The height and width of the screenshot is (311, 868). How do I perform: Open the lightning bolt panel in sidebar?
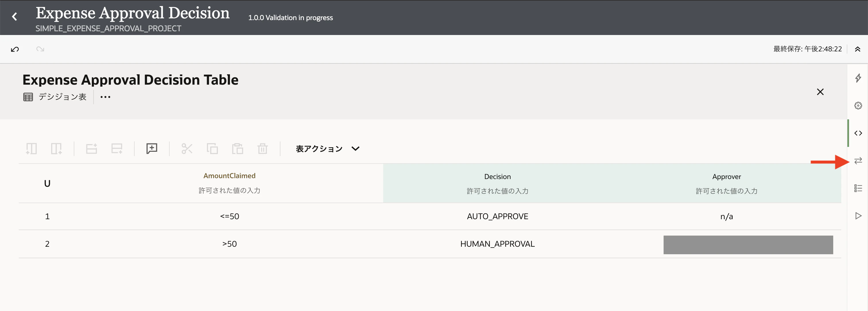(858, 78)
